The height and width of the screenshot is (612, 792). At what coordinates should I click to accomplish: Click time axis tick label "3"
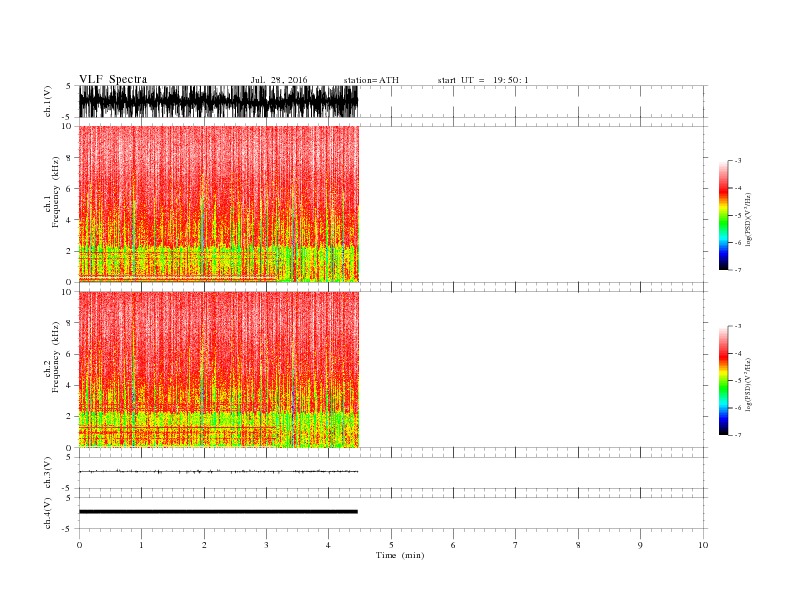266,545
